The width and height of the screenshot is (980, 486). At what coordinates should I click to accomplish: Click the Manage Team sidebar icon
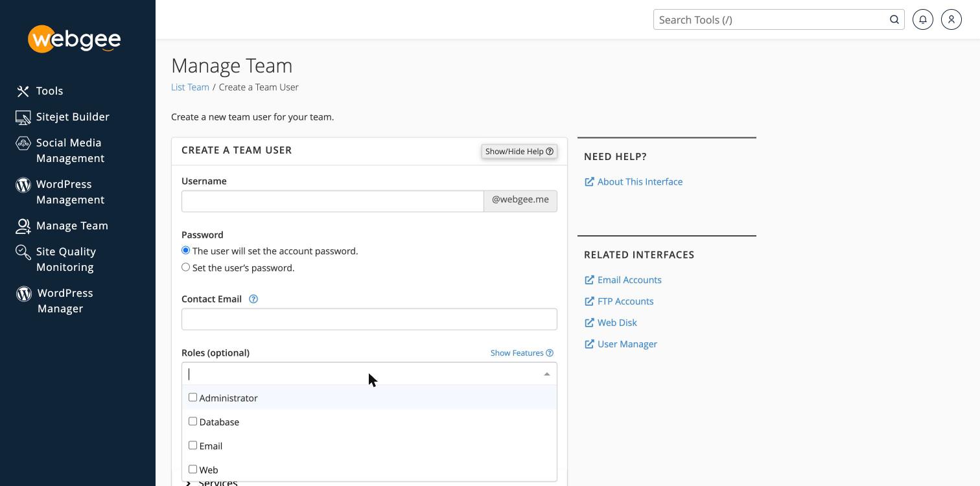click(x=23, y=226)
